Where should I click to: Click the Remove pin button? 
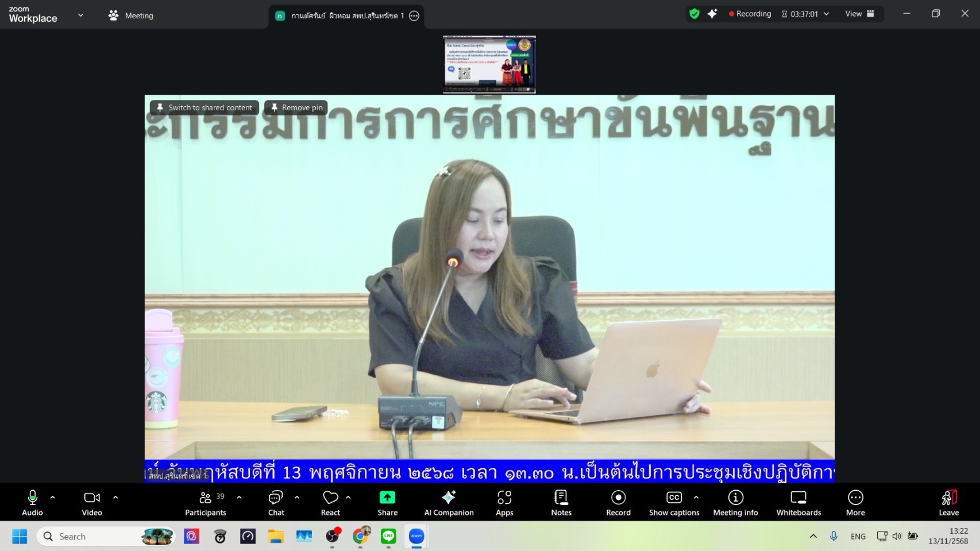coord(296,107)
